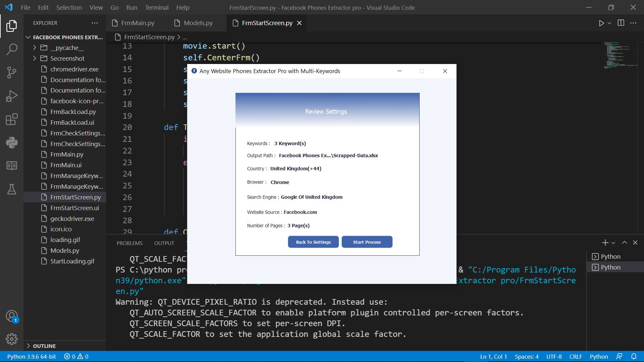Click the feedback icon in status bar

click(x=619, y=357)
